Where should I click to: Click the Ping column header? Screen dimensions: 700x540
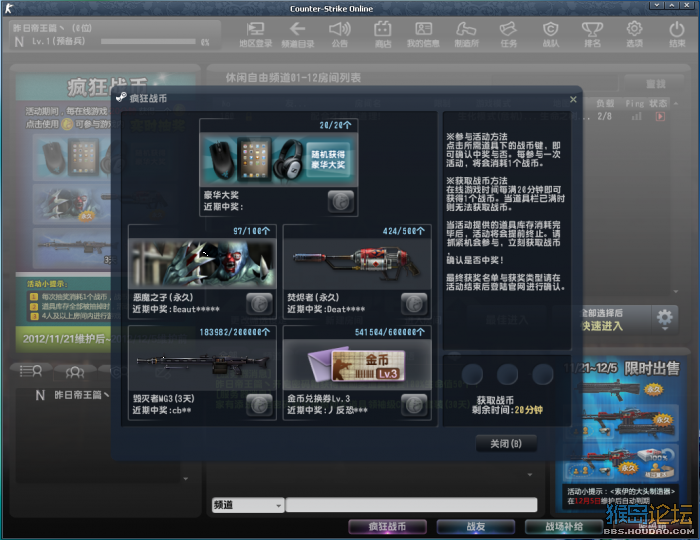pyautogui.click(x=634, y=104)
